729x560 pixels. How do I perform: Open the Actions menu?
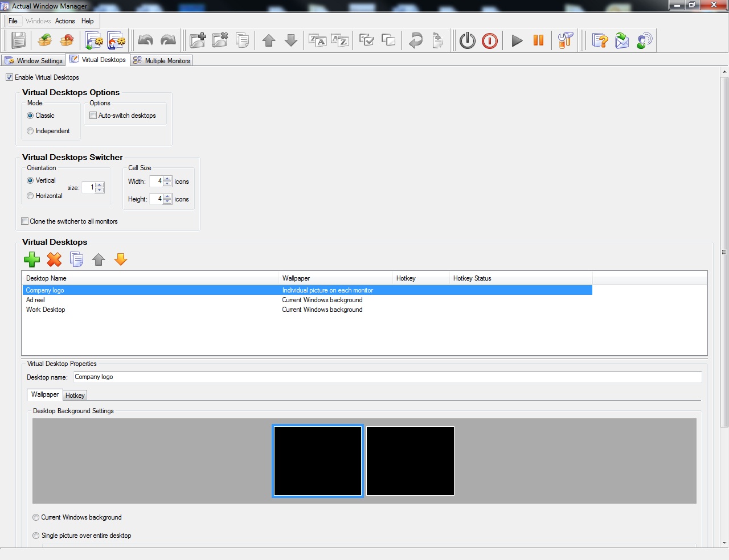click(x=65, y=21)
